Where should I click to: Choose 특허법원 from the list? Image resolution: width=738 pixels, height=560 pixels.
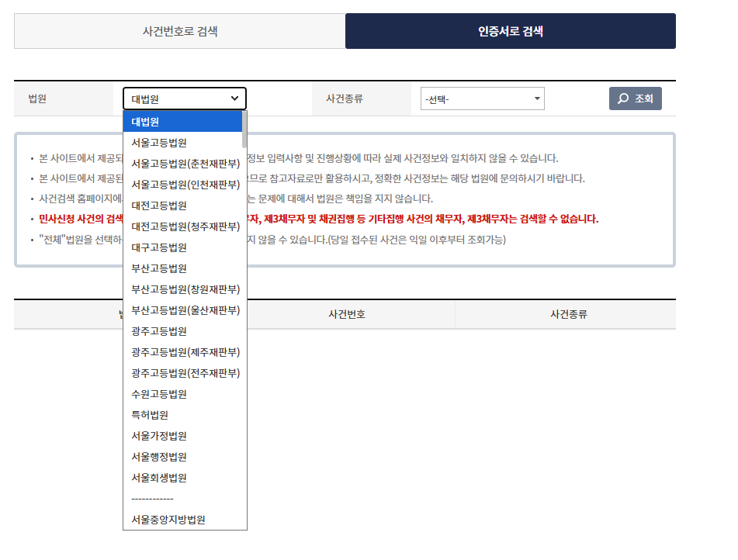click(x=182, y=415)
